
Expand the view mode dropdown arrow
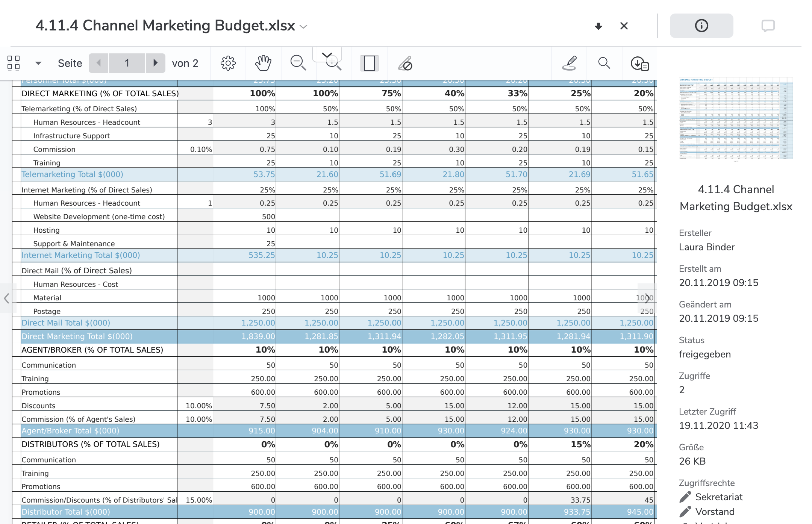point(38,63)
